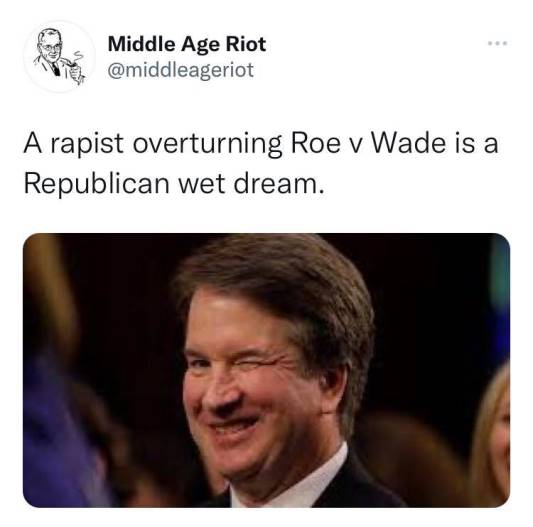Click the word "Roe" in the tweet
This screenshot has width=533, height=527.
[x=315, y=143]
